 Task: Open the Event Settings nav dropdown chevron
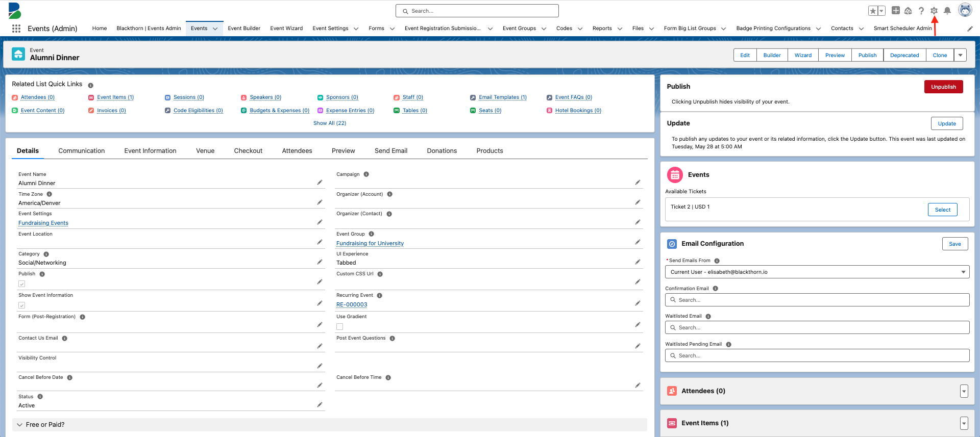coord(356,29)
